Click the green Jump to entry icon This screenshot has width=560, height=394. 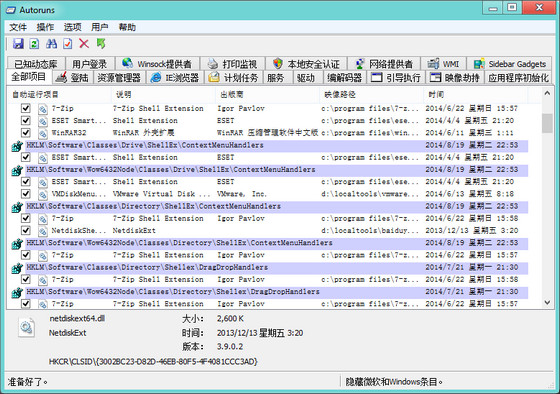101,44
